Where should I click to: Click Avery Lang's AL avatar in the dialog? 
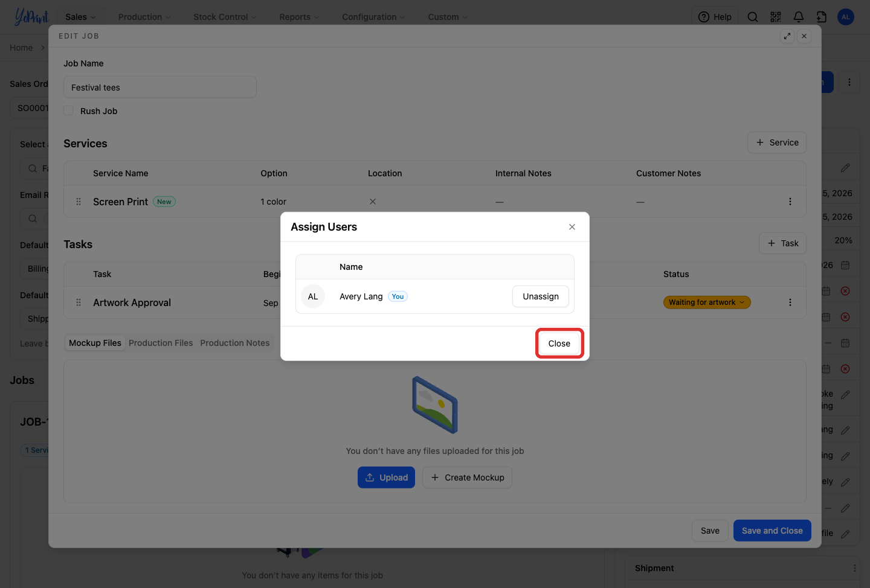click(313, 296)
